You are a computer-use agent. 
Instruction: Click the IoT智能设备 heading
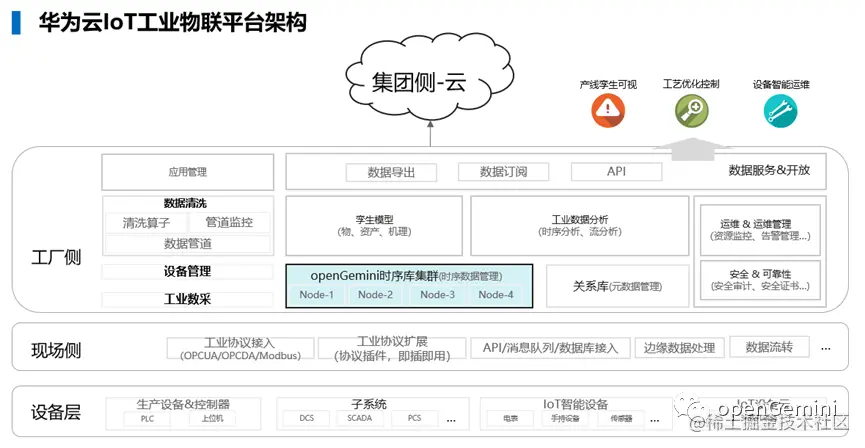[576, 404]
